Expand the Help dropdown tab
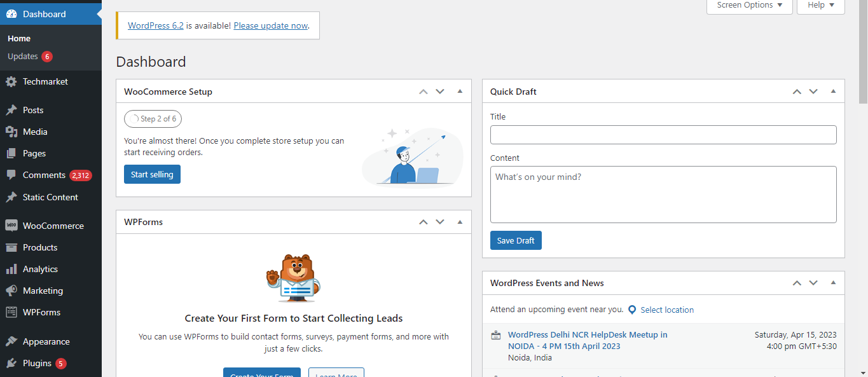The height and width of the screenshot is (377, 868). (820, 6)
